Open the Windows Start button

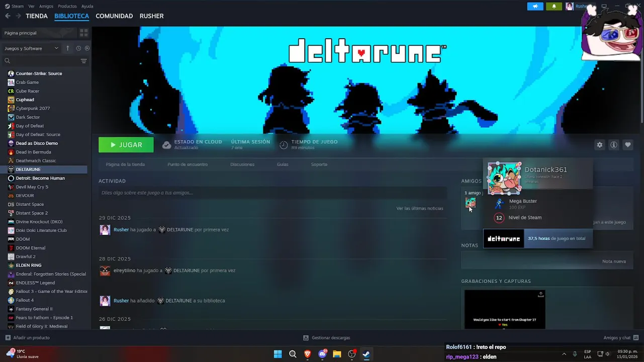[278, 354]
